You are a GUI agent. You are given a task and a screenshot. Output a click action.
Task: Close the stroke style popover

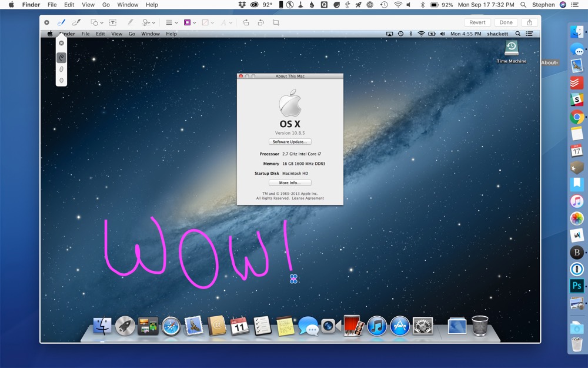[62, 43]
